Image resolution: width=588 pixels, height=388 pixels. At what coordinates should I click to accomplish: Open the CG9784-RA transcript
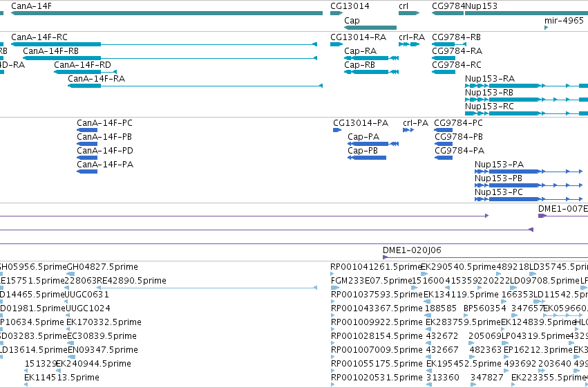point(444,58)
